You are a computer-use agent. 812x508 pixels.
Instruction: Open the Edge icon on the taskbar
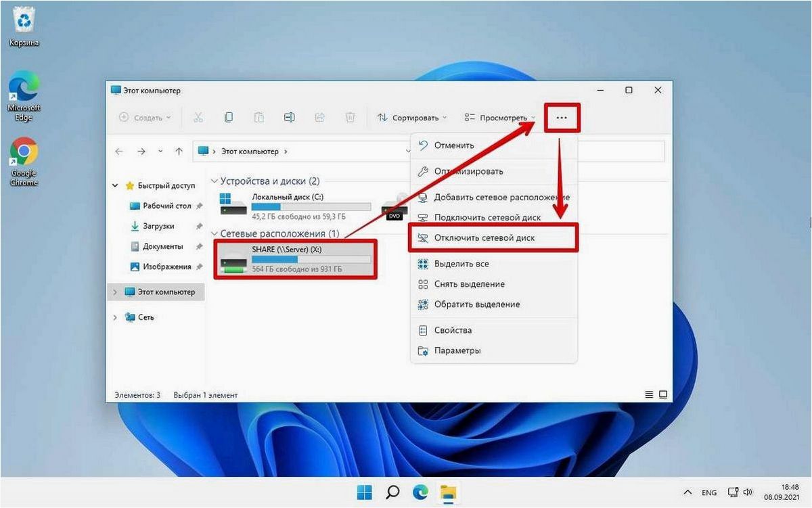point(420,492)
